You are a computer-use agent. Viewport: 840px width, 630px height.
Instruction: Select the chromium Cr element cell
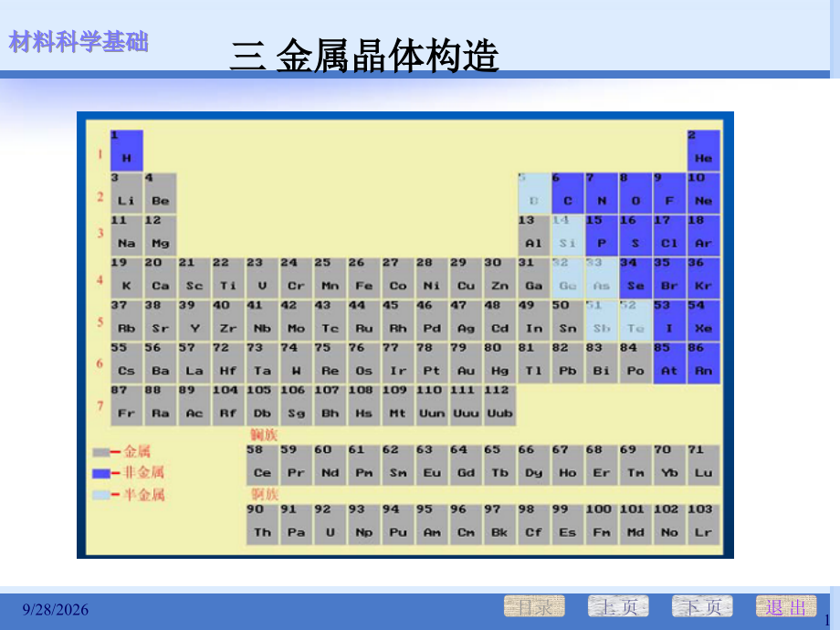pos(296,278)
